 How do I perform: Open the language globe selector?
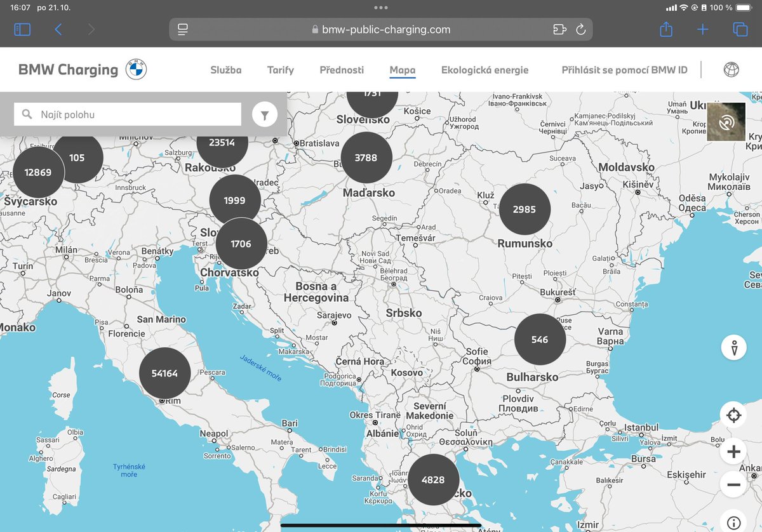[732, 69]
